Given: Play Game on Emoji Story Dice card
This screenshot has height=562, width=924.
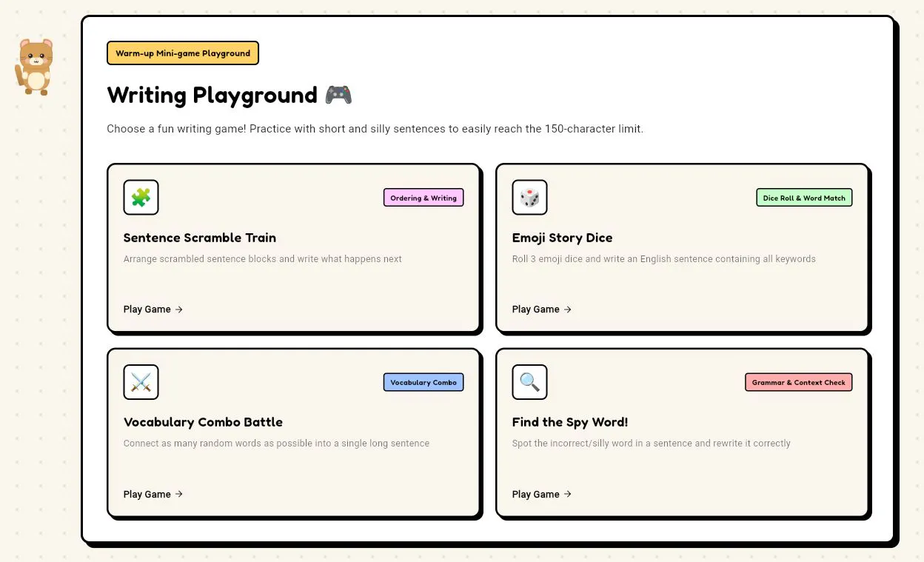Looking at the screenshot, I should coord(542,310).
